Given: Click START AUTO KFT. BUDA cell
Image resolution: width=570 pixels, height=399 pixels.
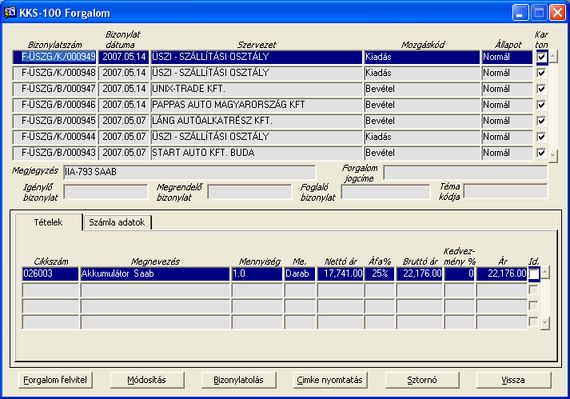Looking at the screenshot, I should 256,153.
